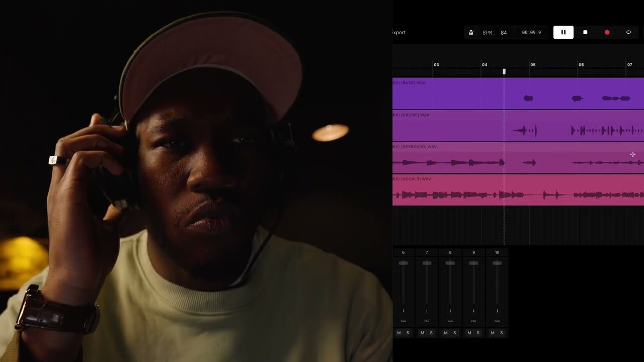Screen dimensions: 644x362
Task: Click channel 8 volume fader handle
Action: pos(450,263)
